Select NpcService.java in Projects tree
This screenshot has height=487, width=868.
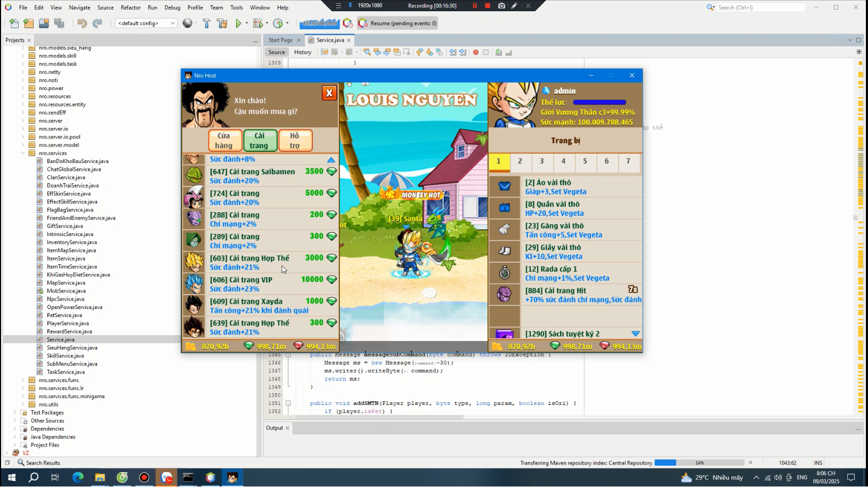66,299
